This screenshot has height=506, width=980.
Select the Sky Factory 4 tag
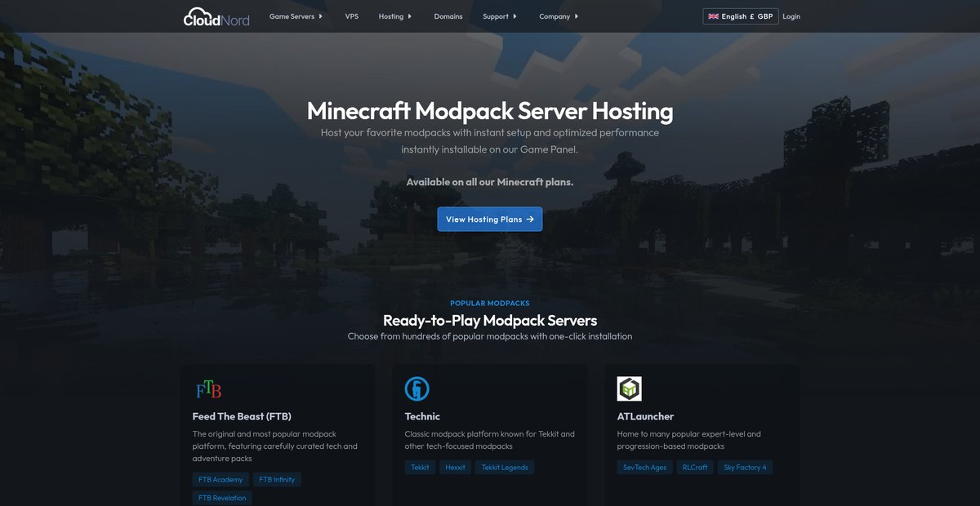click(x=746, y=468)
